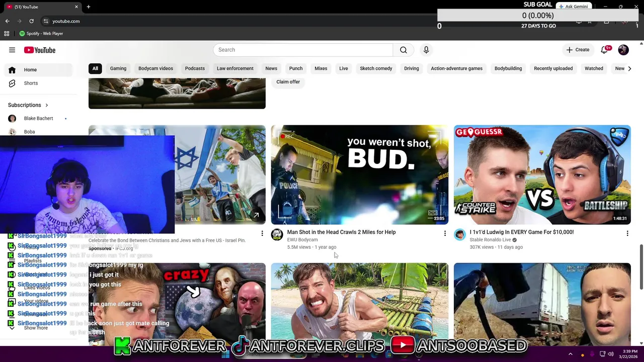Open the browser apps grid icon
Image resolution: width=644 pixels, height=362 pixels.
tap(7, 34)
